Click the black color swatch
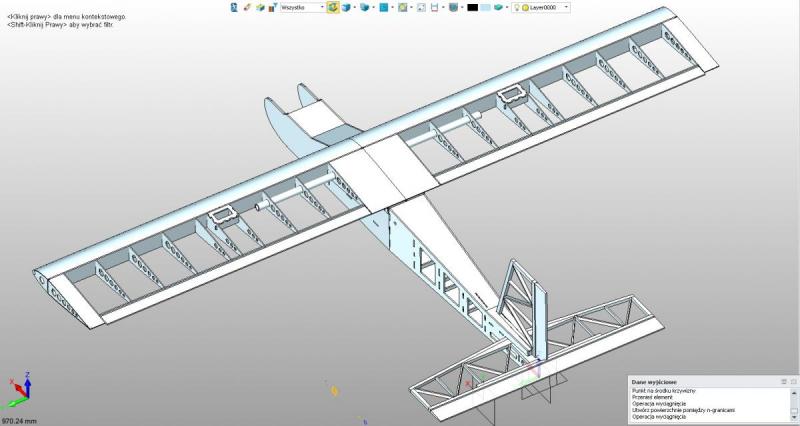This screenshot has width=800, height=426. [470, 7]
